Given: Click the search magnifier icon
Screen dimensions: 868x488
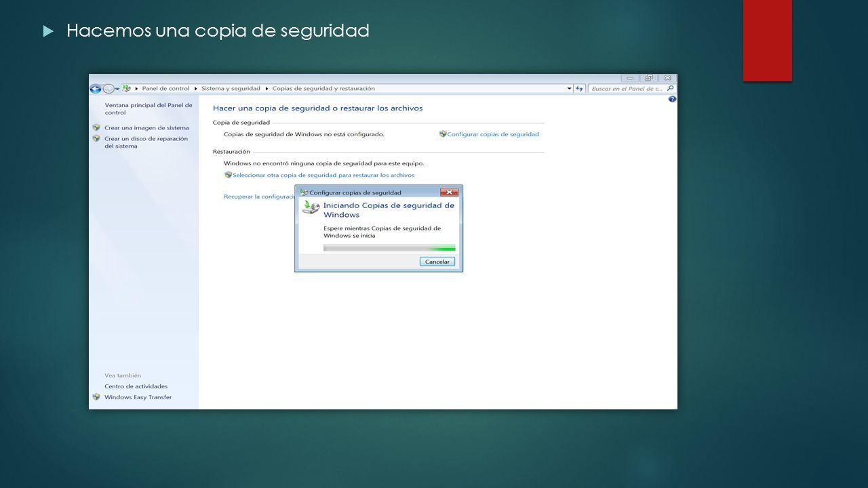Looking at the screenshot, I should click(670, 89).
